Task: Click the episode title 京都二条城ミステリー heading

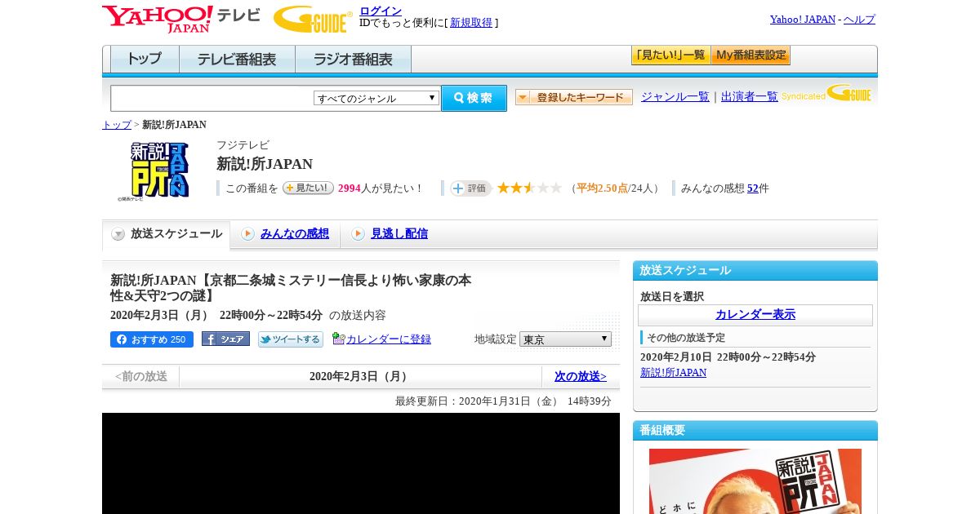Action: click(x=291, y=288)
